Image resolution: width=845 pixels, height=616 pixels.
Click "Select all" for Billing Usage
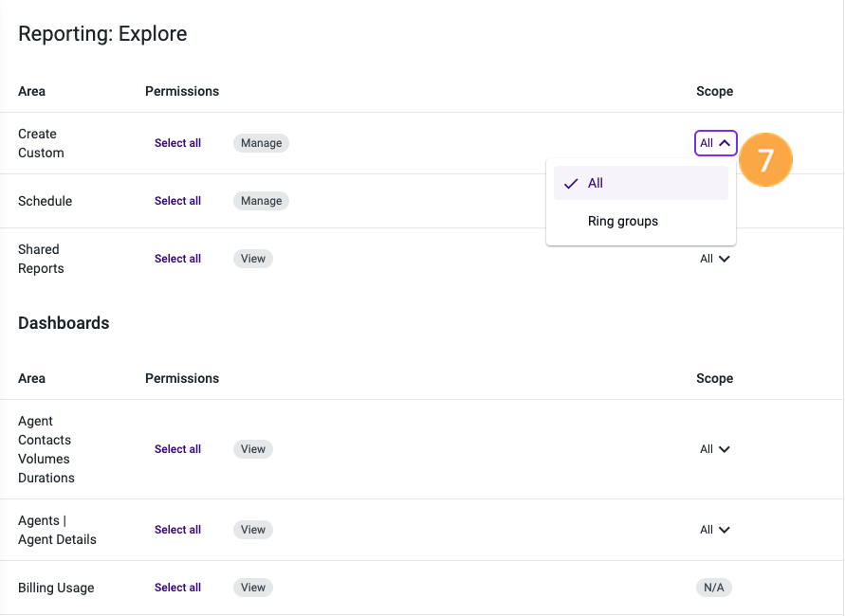(177, 587)
